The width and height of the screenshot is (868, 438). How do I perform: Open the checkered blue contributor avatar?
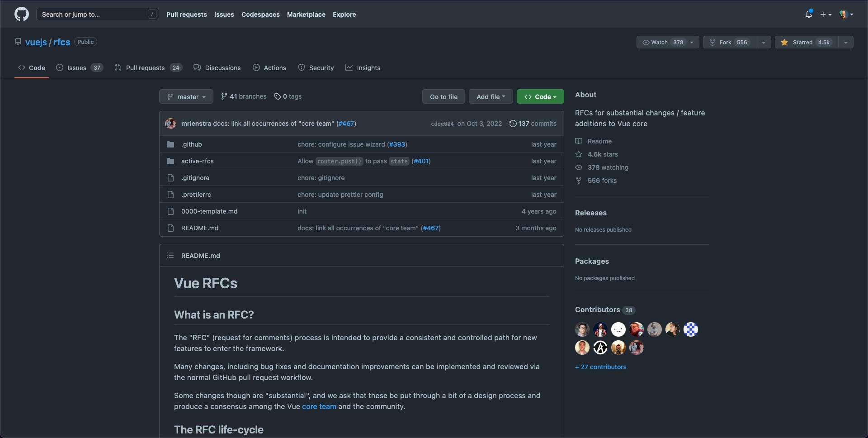(x=691, y=329)
